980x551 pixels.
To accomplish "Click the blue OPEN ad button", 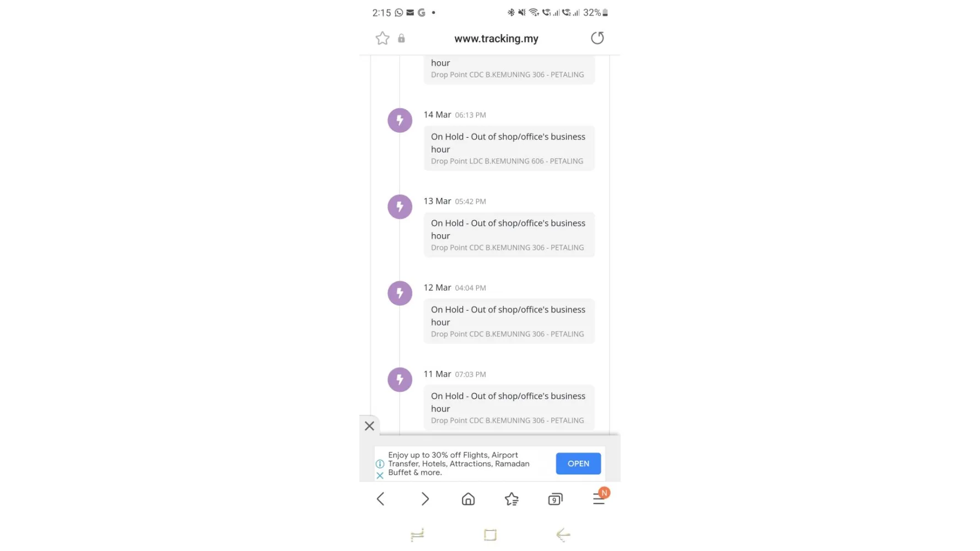I will tap(578, 463).
